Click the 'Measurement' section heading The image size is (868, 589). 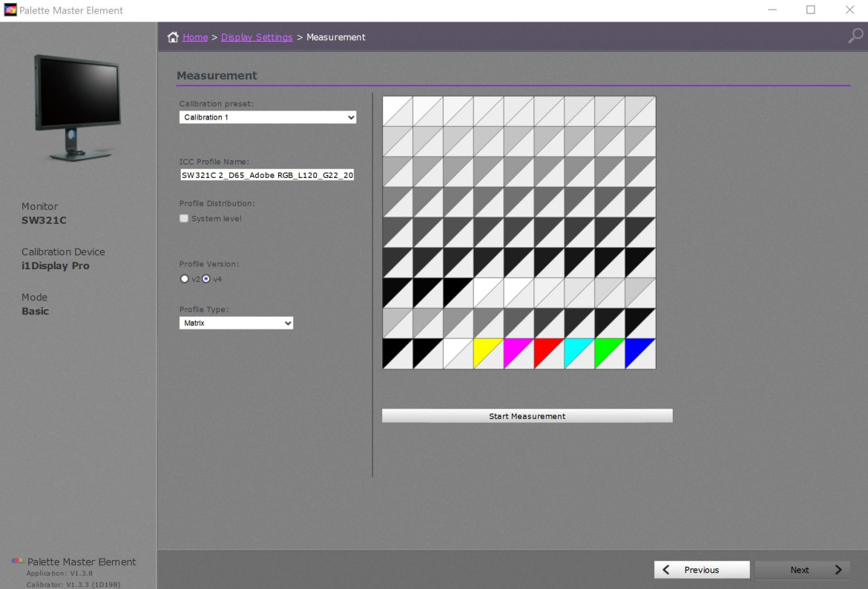click(217, 75)
